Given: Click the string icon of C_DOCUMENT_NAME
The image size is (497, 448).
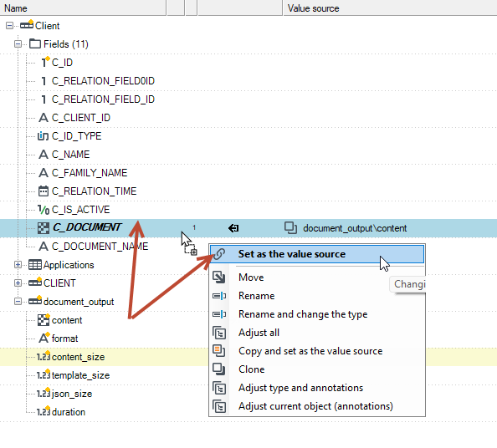Looking at the screenshot, I should [44, 247].
